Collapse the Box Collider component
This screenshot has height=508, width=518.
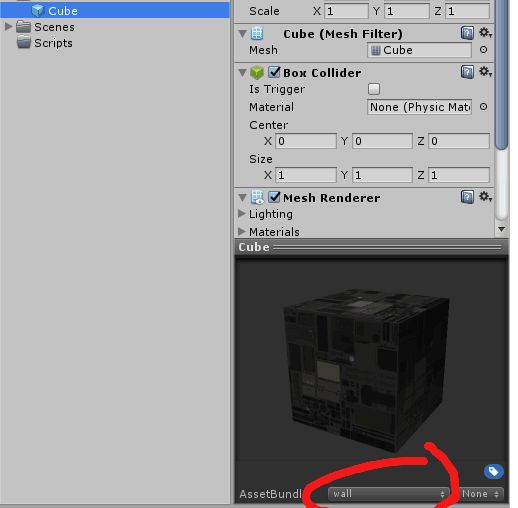point(242,72)
